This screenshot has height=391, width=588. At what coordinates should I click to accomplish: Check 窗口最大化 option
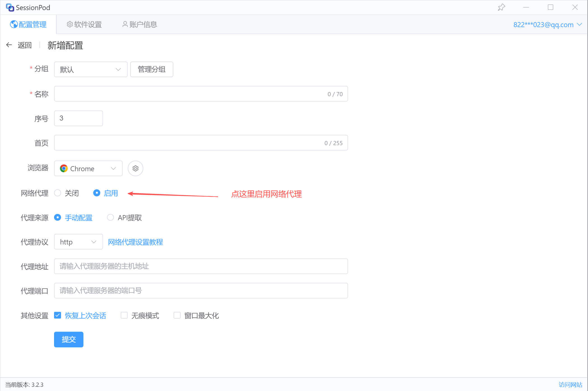(x=177, y=315)
